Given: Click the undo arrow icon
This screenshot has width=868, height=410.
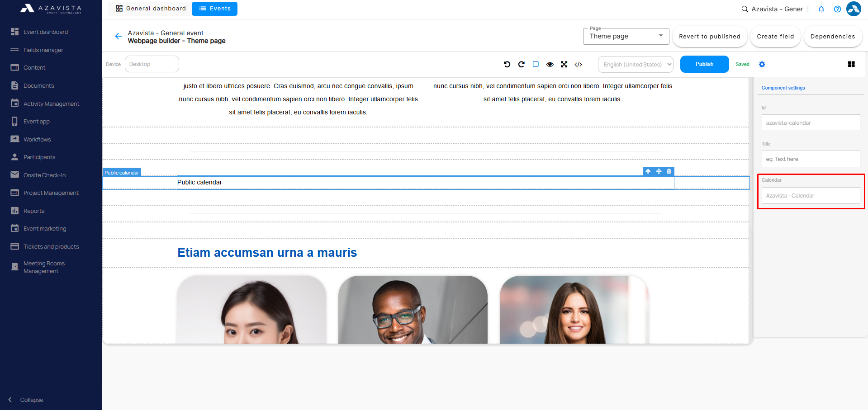Looking at the screenshot, I should point(507,64).
